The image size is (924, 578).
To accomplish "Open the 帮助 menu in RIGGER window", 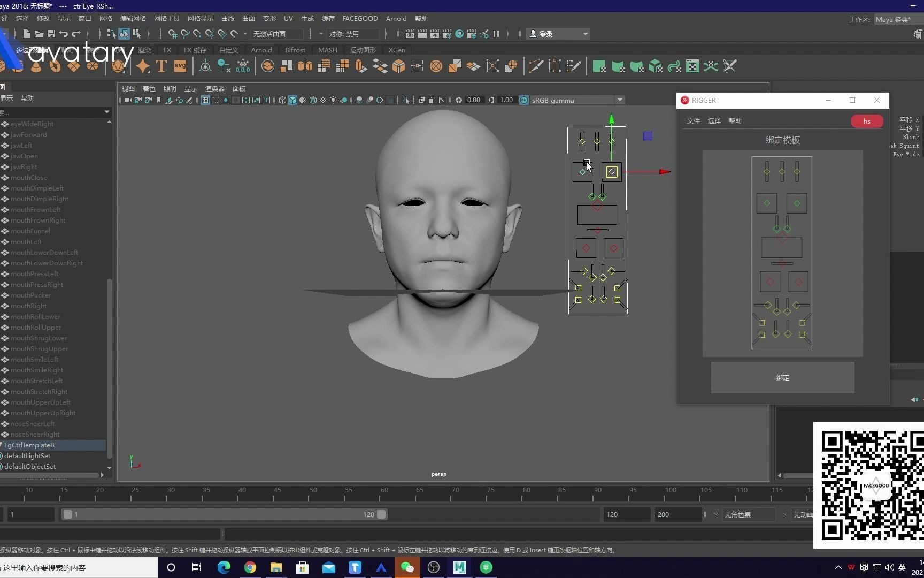I will pyautogui.click(x=735, y=121).
